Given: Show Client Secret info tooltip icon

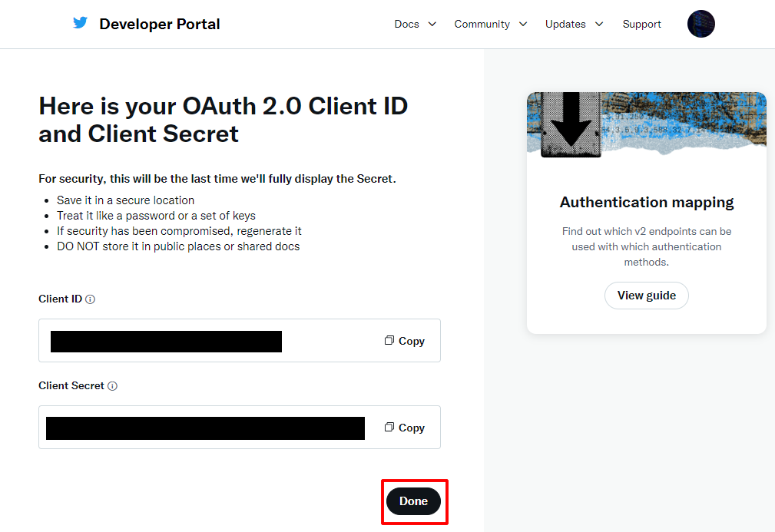Looking at the screenshot, I should click(x=113, y=386).
